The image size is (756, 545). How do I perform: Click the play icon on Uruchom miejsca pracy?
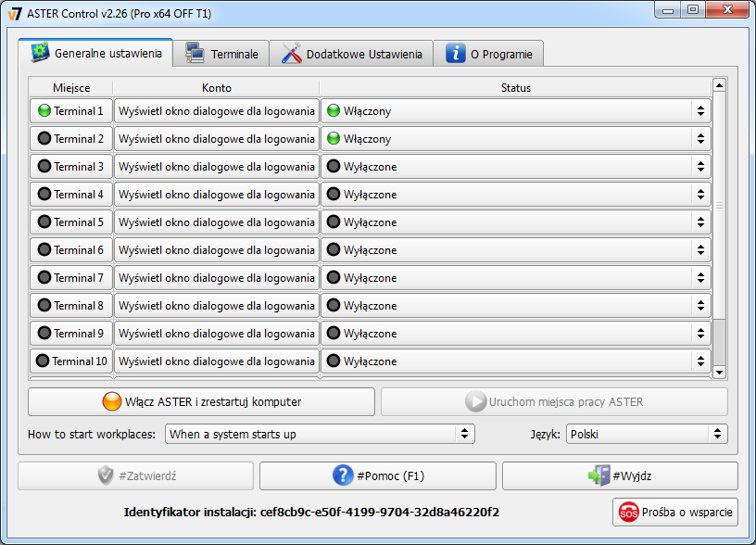(476, 401)
